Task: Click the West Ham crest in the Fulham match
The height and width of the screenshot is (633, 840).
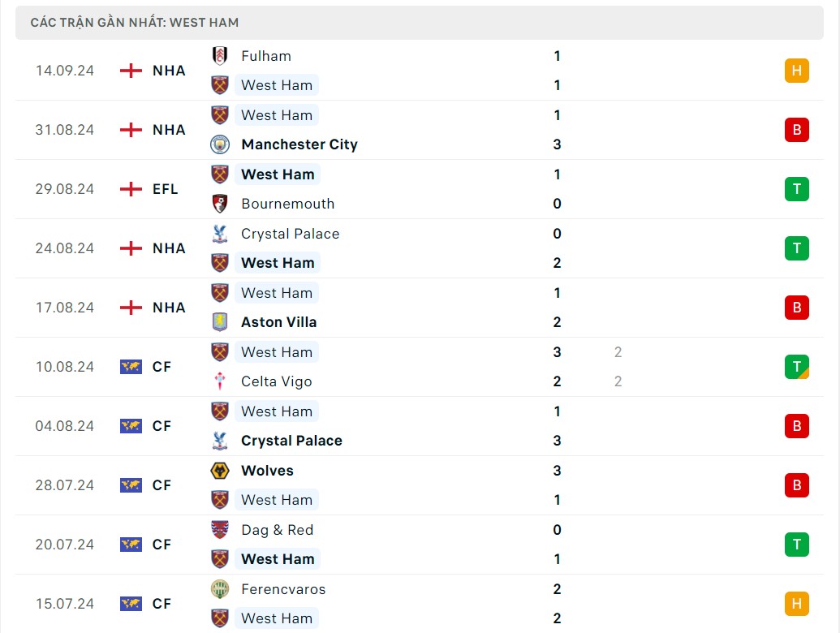Action: [220, 85]
